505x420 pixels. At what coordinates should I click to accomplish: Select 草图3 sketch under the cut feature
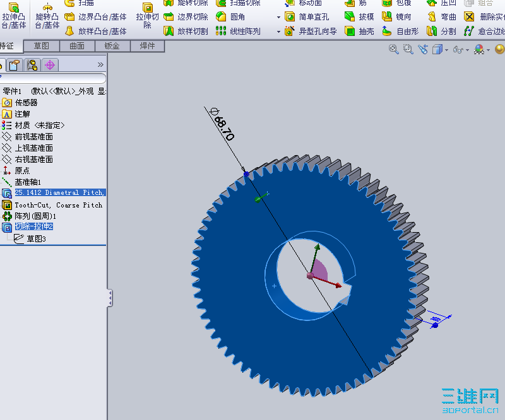[x=30, y=238]
